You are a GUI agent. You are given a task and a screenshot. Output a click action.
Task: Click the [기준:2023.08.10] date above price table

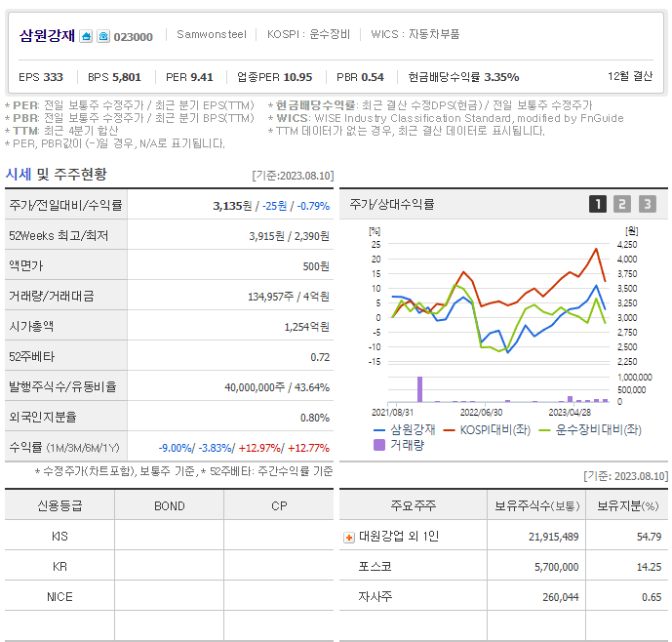coord(293,176)
